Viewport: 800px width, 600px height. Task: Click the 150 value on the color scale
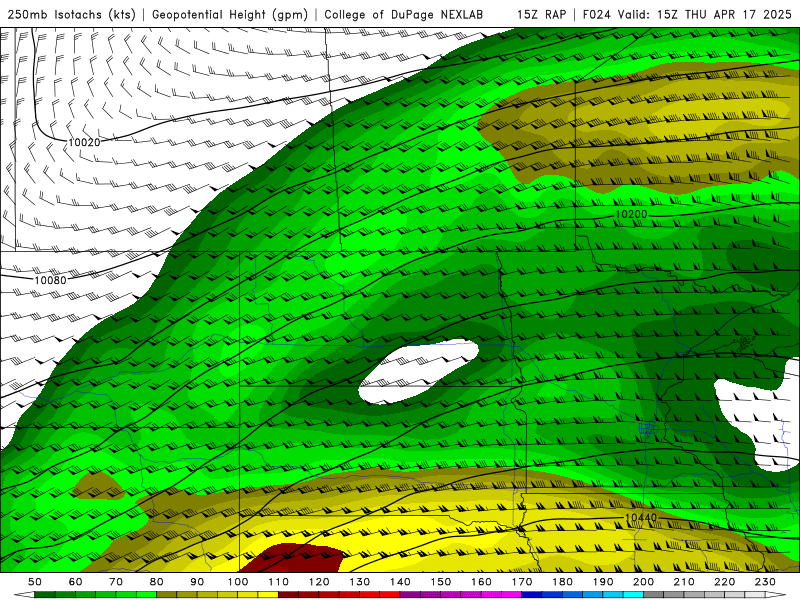pyautogui.click(x=441, y=582)
